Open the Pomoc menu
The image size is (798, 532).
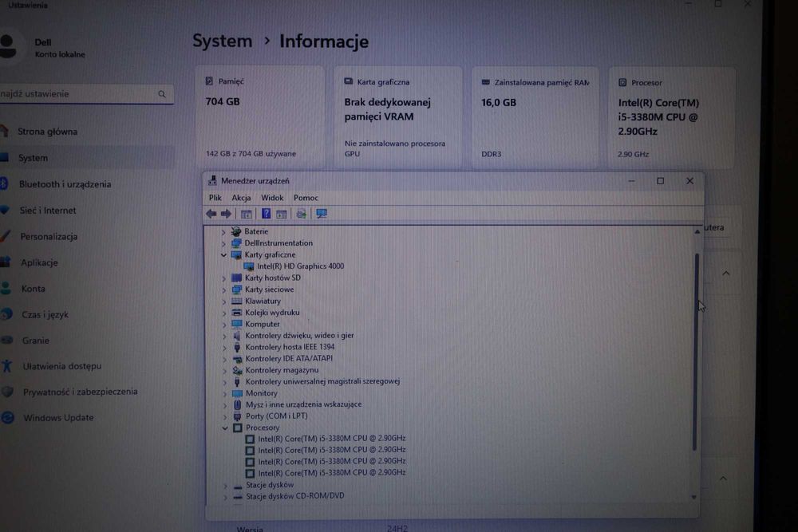click(x=306, y=197)
